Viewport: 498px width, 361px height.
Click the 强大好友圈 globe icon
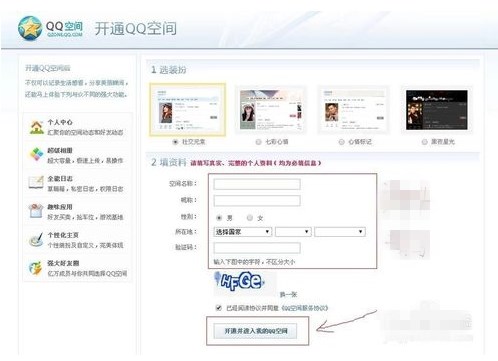(x=35, y=268)
